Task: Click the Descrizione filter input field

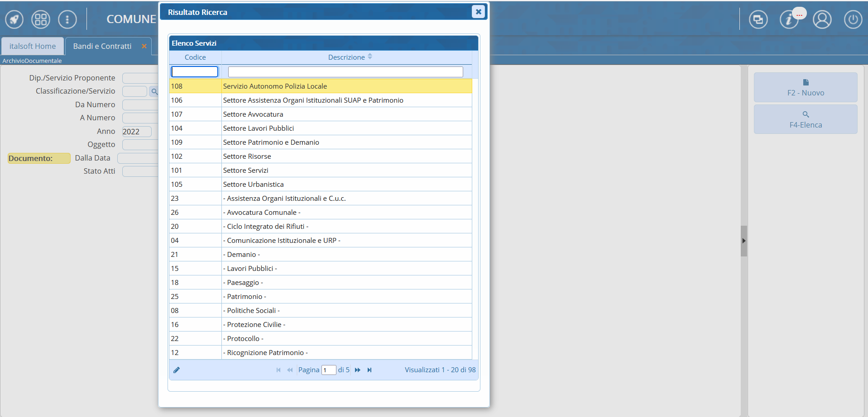Action: 345,72
